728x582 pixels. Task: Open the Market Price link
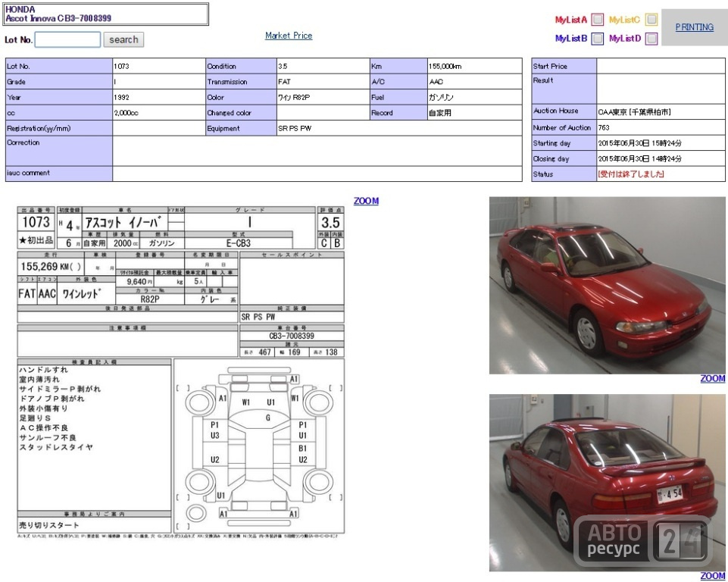[289, 36]
